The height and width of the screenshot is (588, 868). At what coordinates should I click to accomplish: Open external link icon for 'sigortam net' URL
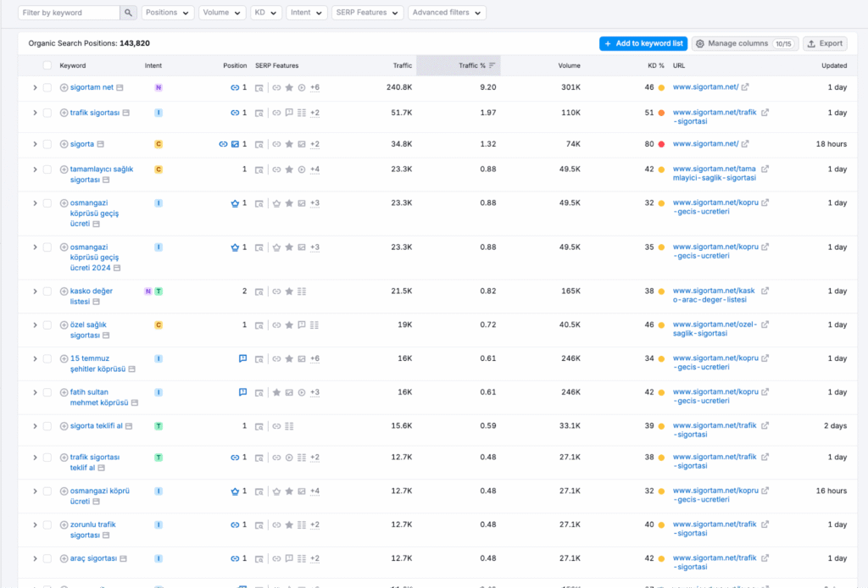745,87
